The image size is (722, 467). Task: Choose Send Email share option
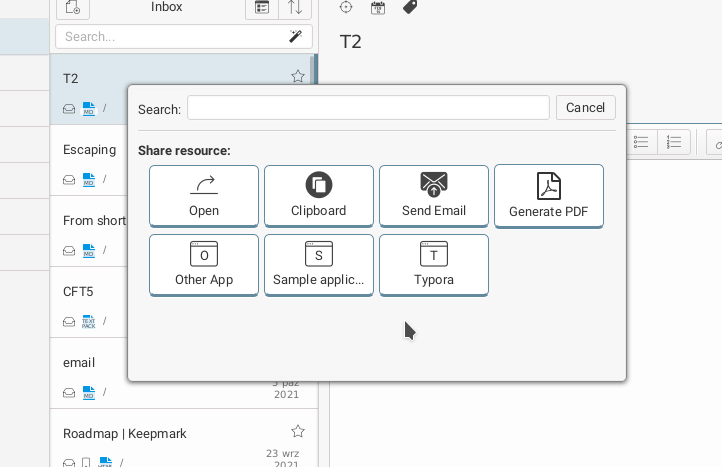click(x=434, y=196)
